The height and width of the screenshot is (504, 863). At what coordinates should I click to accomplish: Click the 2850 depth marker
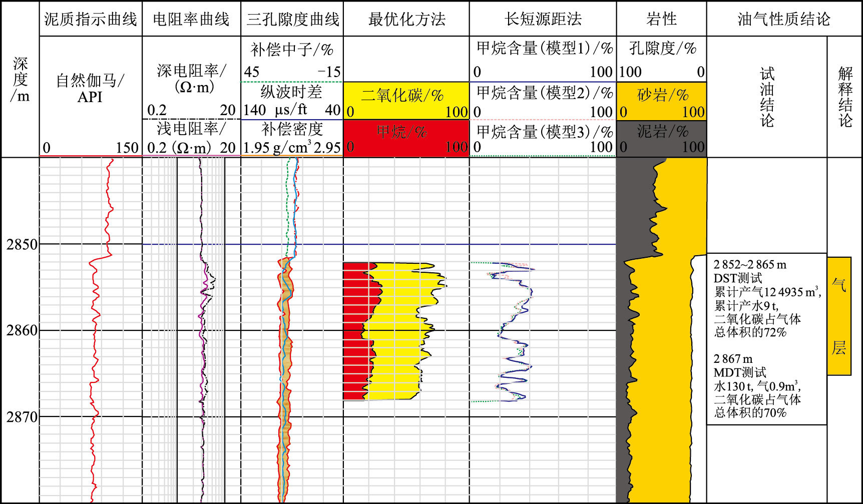point(22,245)
